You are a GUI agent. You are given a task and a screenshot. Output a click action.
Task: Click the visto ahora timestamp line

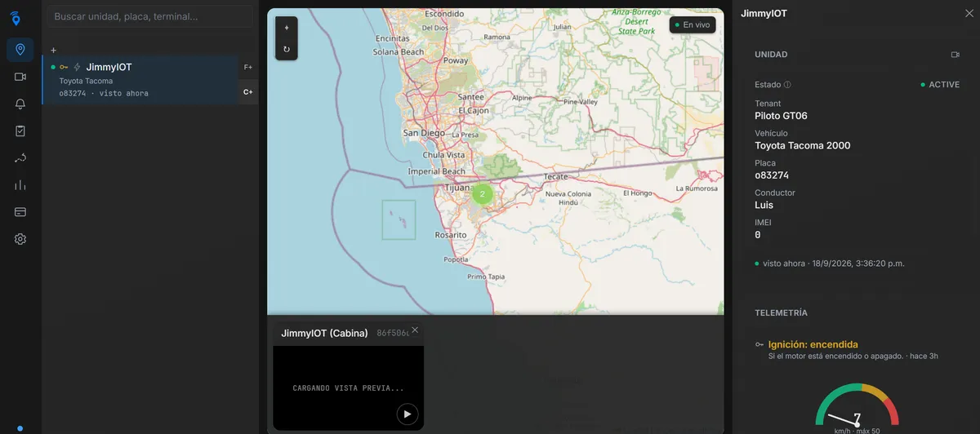pyautogui.click(x=831, y=263)
